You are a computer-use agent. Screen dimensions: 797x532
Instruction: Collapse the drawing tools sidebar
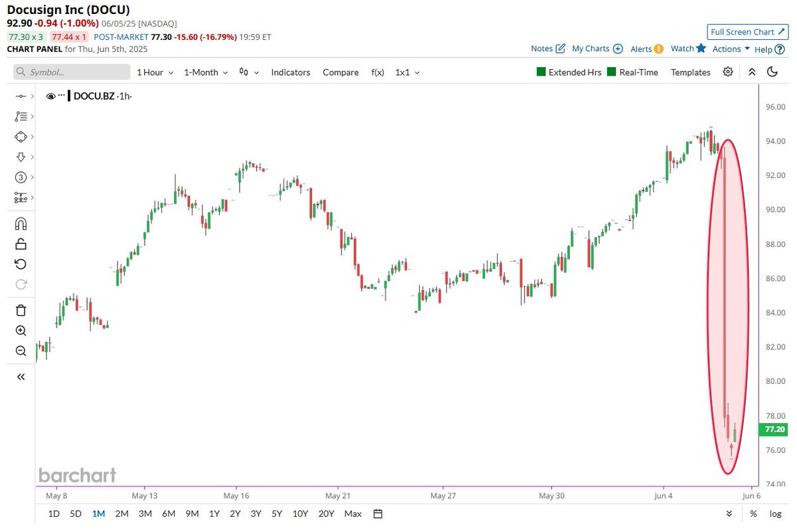(x=21, y=377)
